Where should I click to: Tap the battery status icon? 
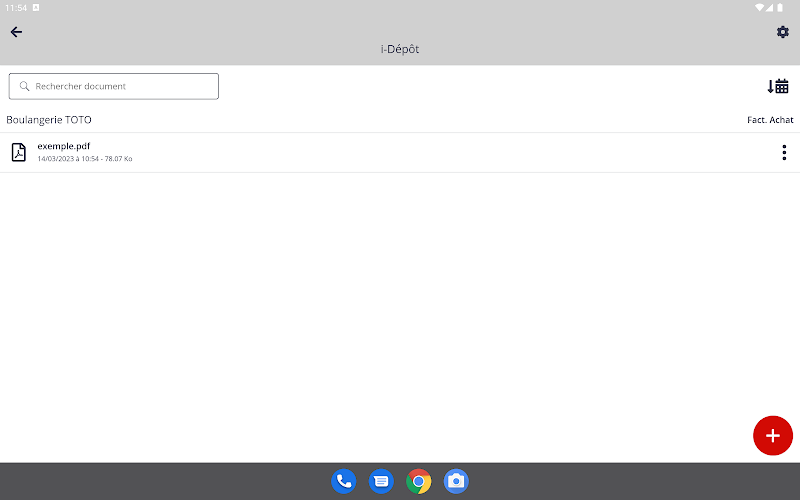pyautogui.click(x=780, y=8)
